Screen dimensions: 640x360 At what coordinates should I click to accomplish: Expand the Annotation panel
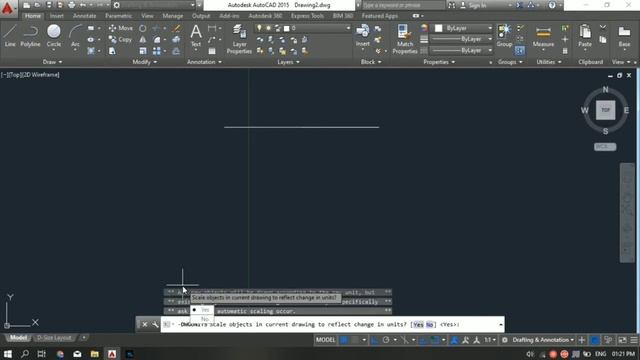point(204,62)
